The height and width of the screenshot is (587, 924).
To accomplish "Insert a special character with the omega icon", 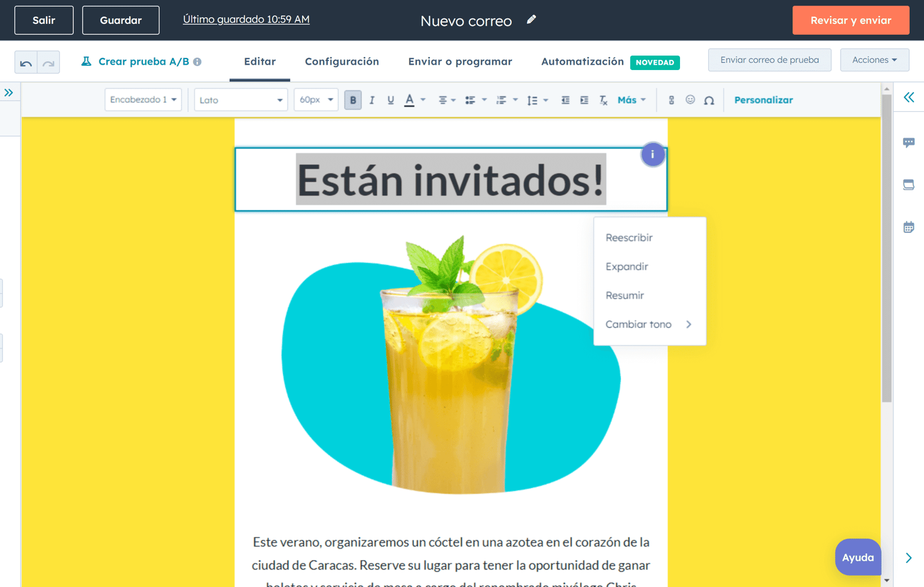I will coord(709,100).
